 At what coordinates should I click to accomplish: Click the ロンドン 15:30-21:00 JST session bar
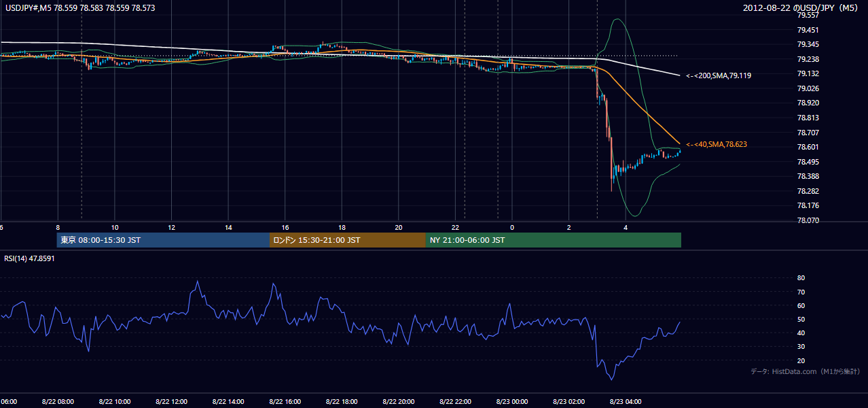click(348, 240)
